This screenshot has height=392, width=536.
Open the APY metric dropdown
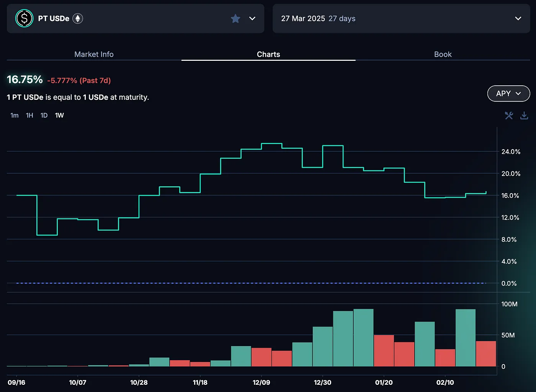[508, 93]
